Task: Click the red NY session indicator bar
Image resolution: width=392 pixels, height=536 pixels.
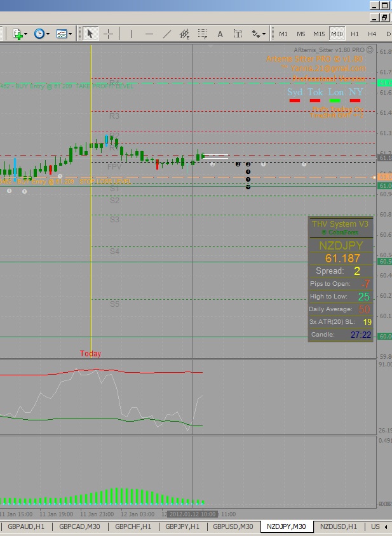Action: tap(355, 100)
